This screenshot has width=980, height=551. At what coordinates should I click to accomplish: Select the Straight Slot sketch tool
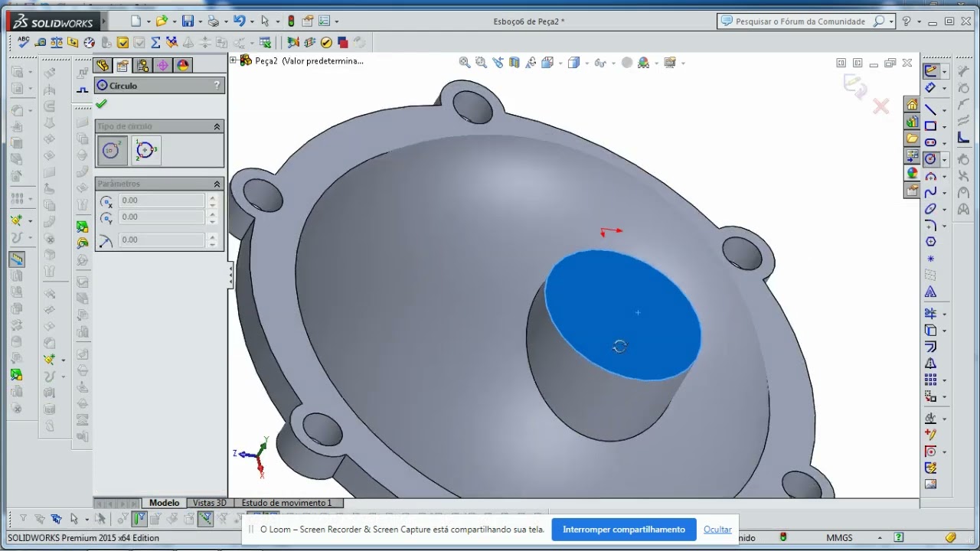tap(930, 143)
